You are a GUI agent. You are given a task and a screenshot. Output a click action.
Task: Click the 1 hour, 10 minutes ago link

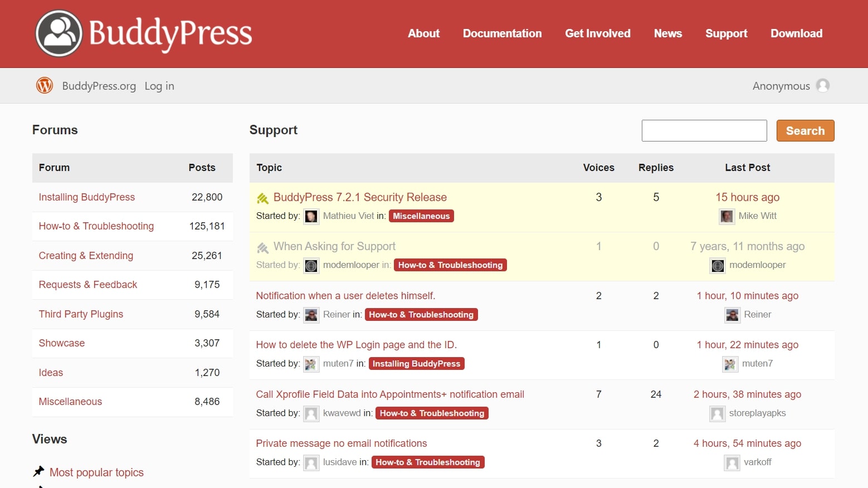point(747,296)
